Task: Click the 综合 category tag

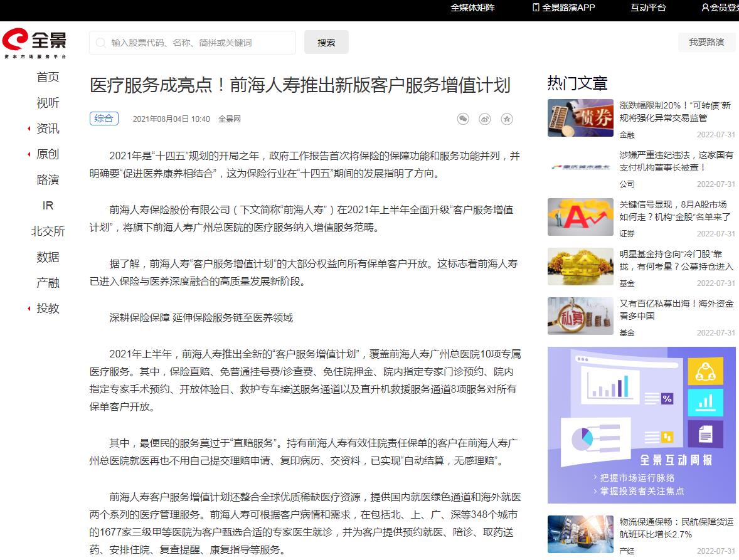Action: 104,119
